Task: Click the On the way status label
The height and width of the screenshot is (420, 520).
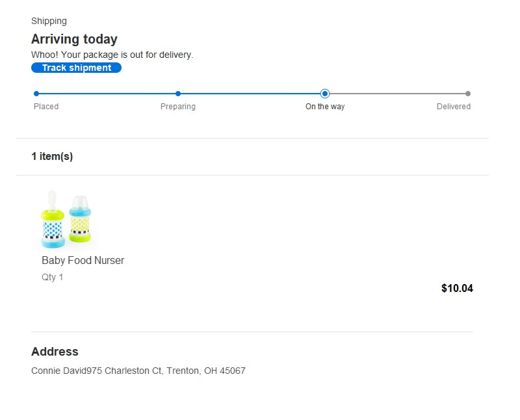Action: click(x=325, y=107)
